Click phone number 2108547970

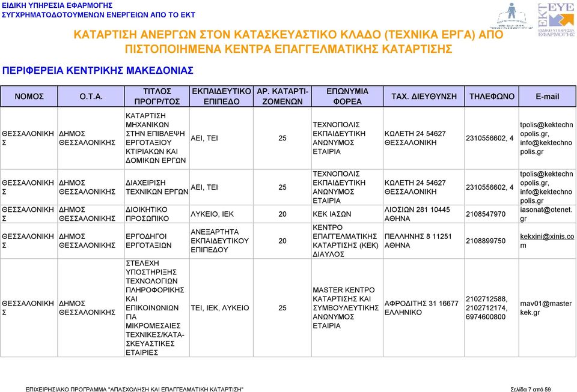pos(486,214)
